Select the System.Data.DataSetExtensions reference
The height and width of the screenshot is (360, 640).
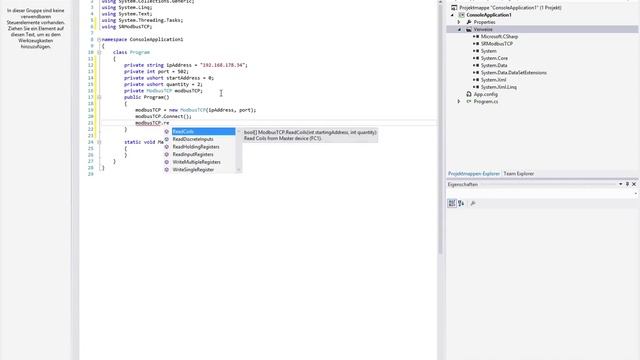513,73
